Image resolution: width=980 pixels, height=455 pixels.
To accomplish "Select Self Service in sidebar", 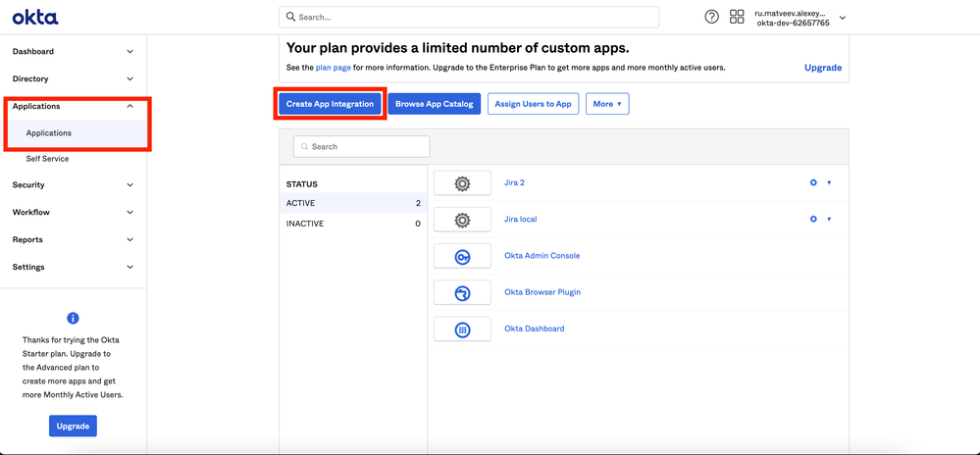I will pyautogui.click(x=47, y=159).
